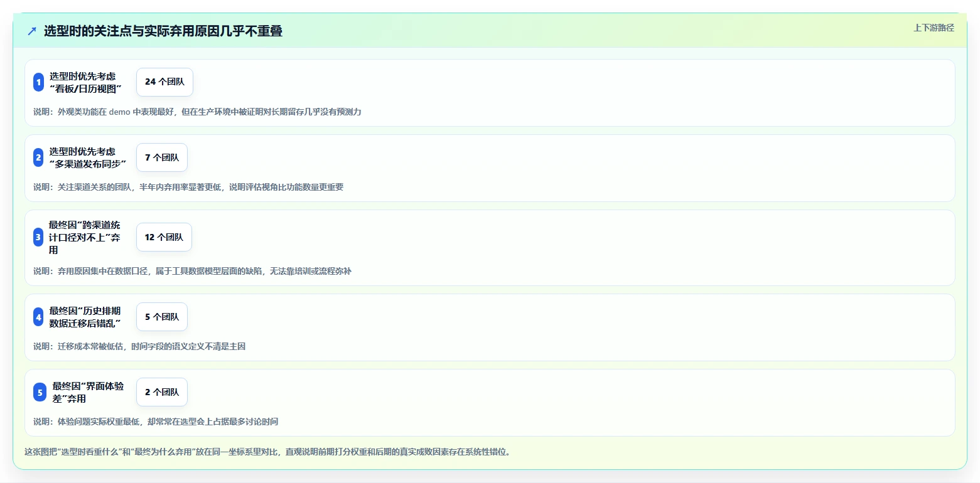
Task: Click the note starting "说明：关注渠道关系的团队"
Action: tap(188, 187)
